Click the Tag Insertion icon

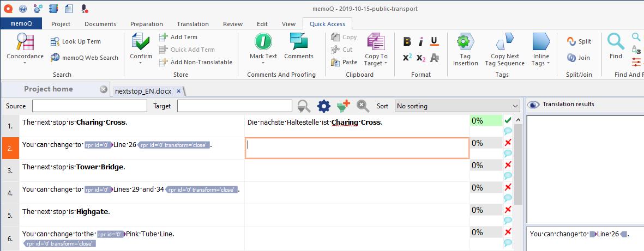[465, 42]
